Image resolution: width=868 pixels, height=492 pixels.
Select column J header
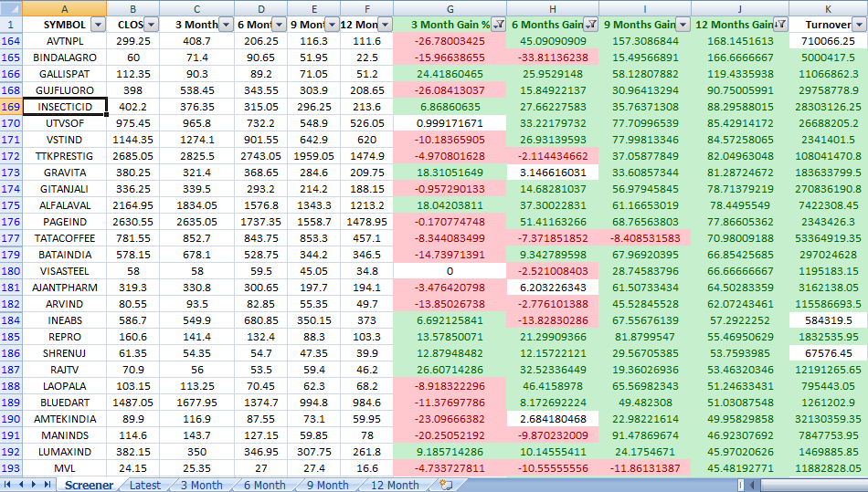point(740,8)
